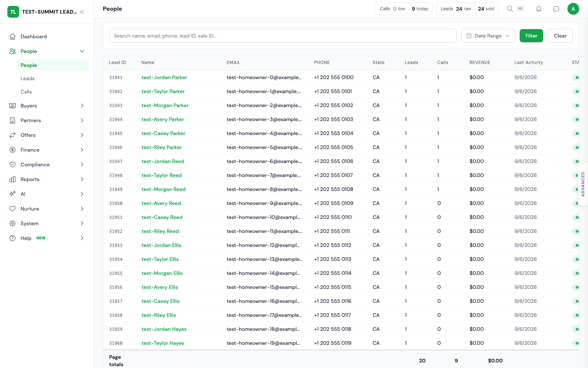Open the Calls submenu item
588x368 pixels.
click(53, 92)
